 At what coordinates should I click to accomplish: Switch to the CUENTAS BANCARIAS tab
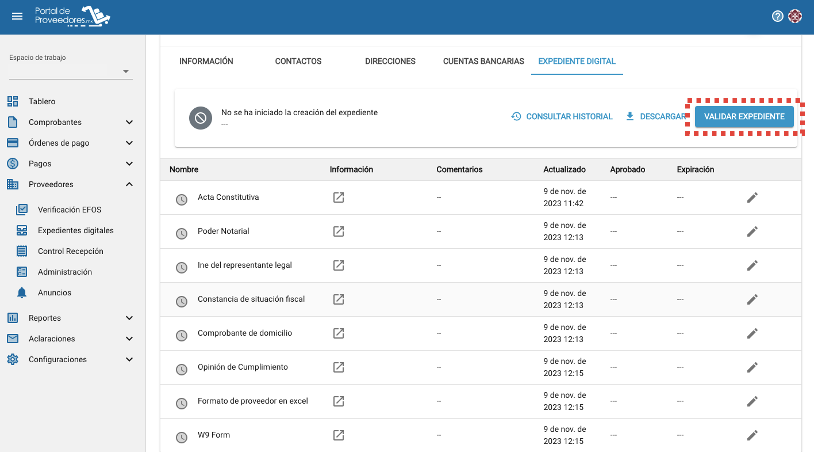click(x=483, y=61)
